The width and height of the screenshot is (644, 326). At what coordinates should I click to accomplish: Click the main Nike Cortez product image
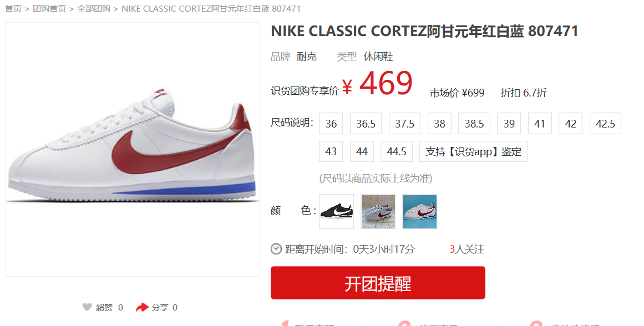click(132, 150)
